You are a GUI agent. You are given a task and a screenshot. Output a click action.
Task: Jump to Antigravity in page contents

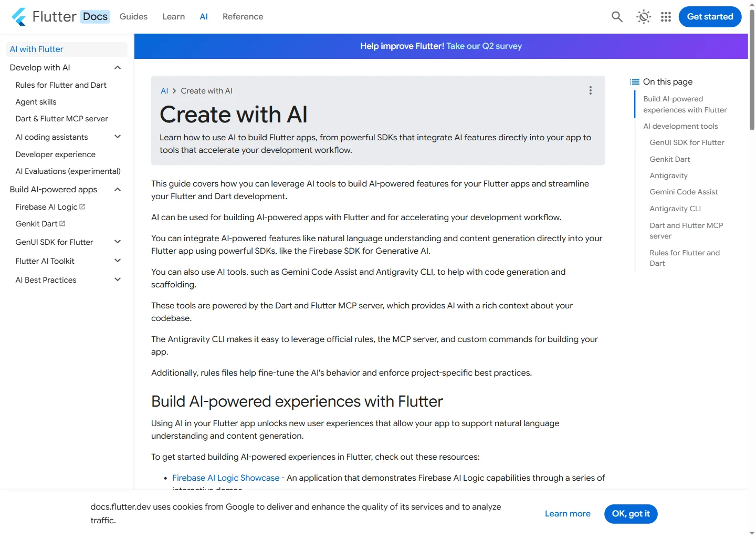pos(668,175)
